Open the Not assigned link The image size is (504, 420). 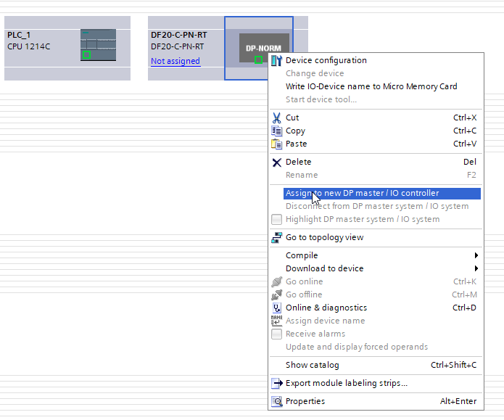(175, 61)
